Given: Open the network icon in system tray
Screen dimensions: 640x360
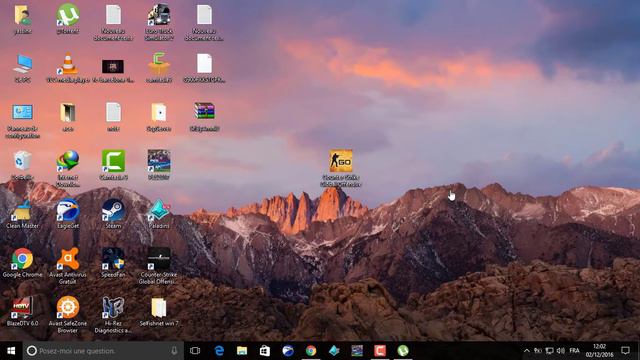Looking at the screenshot, I should click(550, 351).
